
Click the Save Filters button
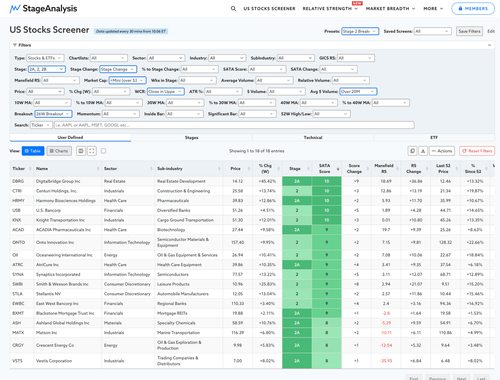coord(469,31)
